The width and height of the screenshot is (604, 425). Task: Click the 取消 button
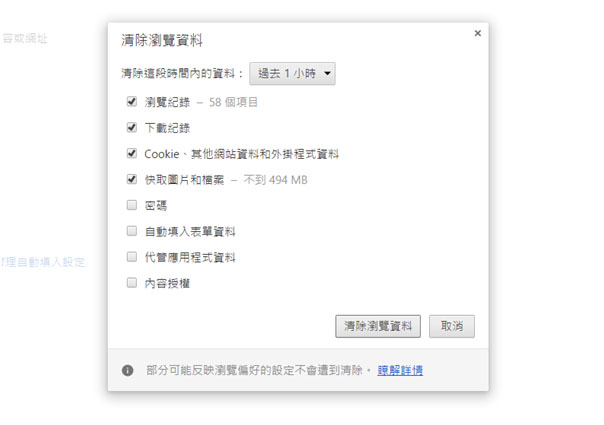point(452,326)
